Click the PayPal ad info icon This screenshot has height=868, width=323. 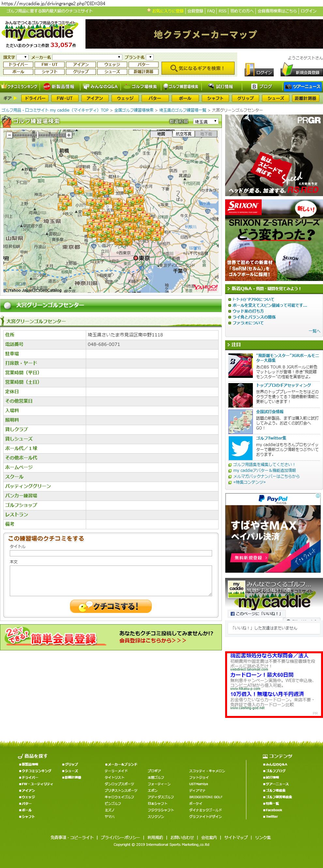tap(317, 496)
